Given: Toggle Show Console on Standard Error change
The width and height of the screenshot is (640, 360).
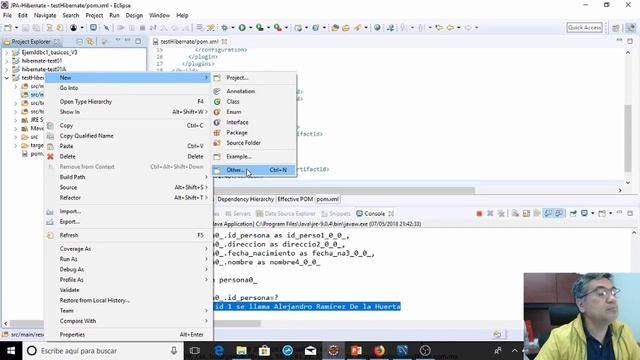Looking at the screenshot, I should click(559, 213).
